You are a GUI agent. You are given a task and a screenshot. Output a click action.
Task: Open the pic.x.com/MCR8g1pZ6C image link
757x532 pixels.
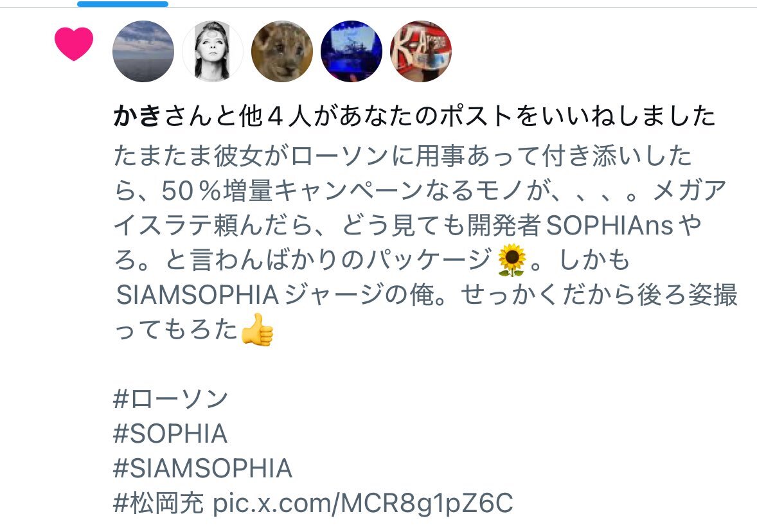pyautogui.click(x=363, y=504)
